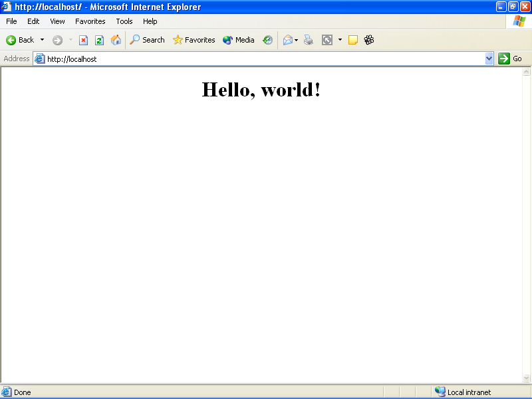Viewport: 532px width, 399px height.
Task: Open the Favorites pane from toolbar
Action: coord(194,40)
